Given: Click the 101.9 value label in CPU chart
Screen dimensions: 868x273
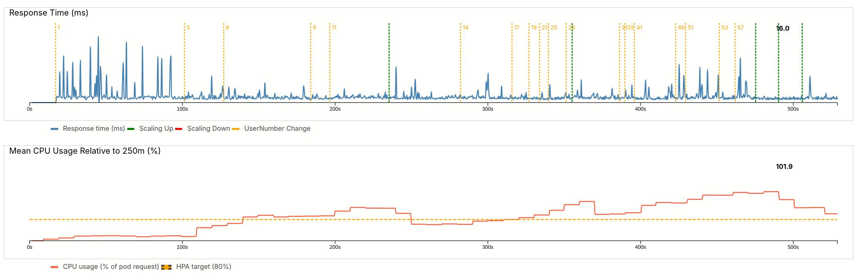Looking at the screenshot, I should (784, 167).
